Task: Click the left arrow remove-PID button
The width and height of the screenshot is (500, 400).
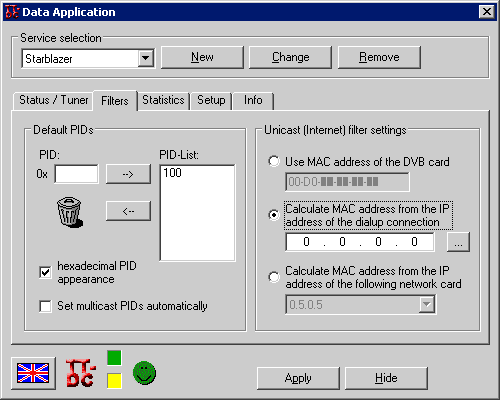Action: [128, 211]
